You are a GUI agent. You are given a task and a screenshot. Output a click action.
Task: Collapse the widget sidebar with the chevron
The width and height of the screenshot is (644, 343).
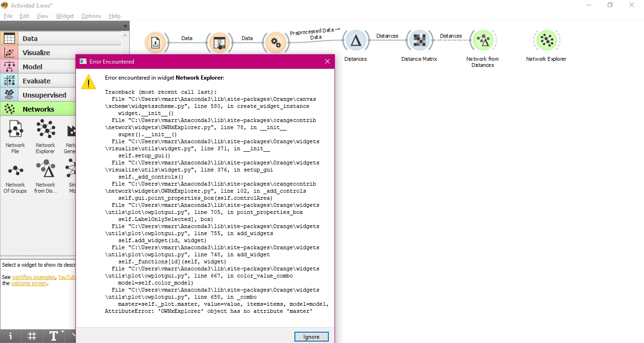click(x=125, y=26)
